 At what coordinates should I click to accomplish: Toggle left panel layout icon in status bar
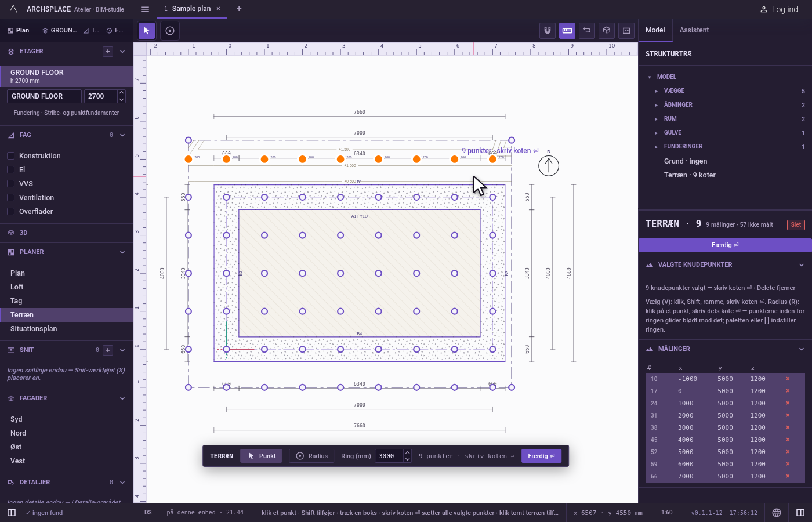click(x=12, y=513)
